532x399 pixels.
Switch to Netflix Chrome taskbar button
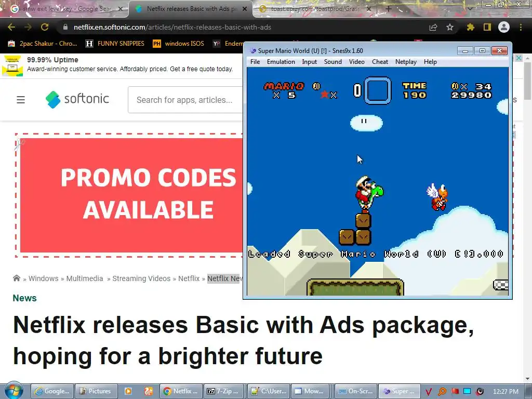(181, 391)
